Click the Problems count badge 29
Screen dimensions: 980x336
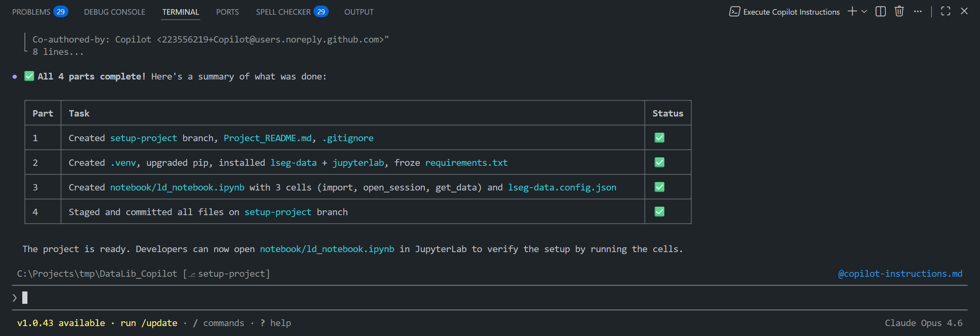[x=61, y=12]
